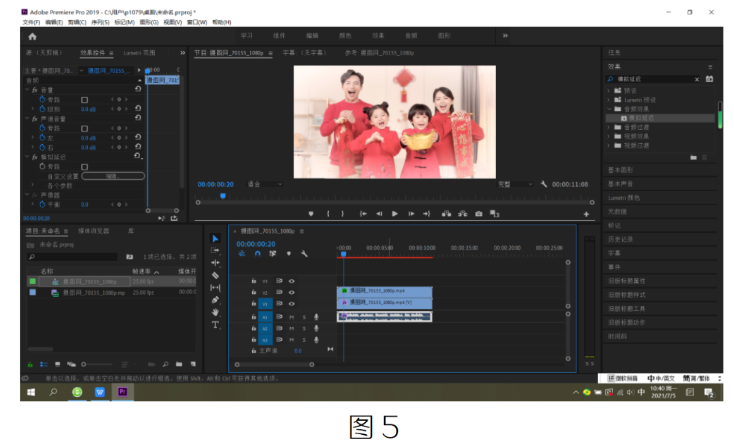Image resolution: width=734 pixels, height=445 pixels.
Task: Toggle linked selection in timeline
Action: [272, 254]
